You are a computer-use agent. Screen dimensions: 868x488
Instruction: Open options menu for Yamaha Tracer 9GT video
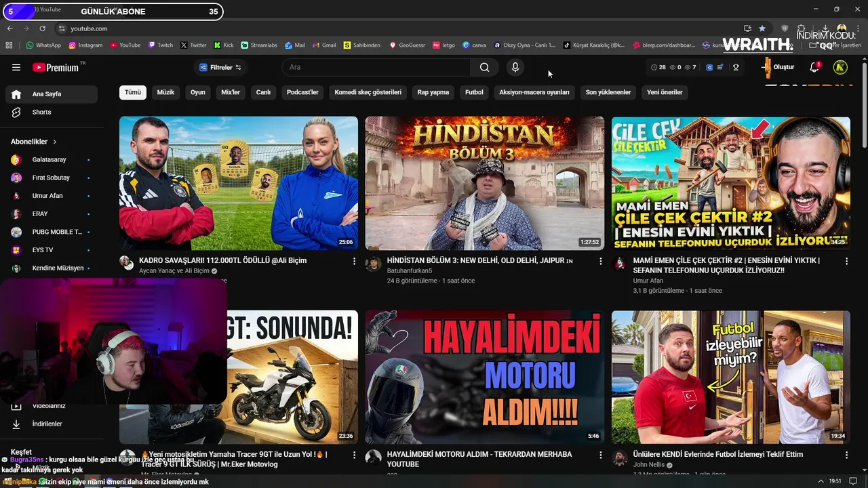pos(354,455)
